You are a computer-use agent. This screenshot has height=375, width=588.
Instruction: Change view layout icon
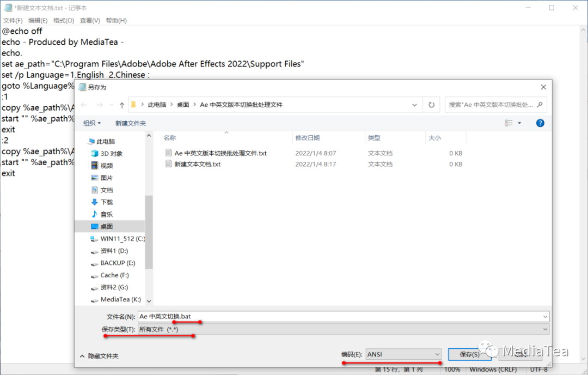[x=509, y=123]
